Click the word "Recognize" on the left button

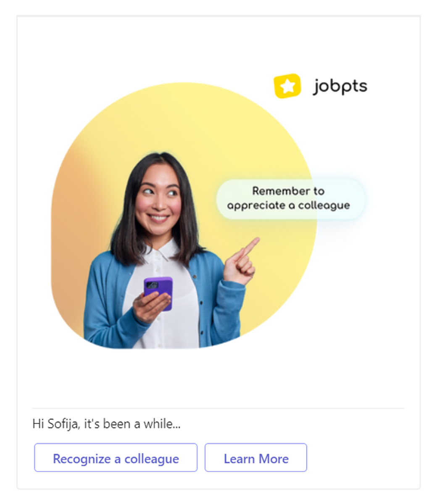point(82,459)
